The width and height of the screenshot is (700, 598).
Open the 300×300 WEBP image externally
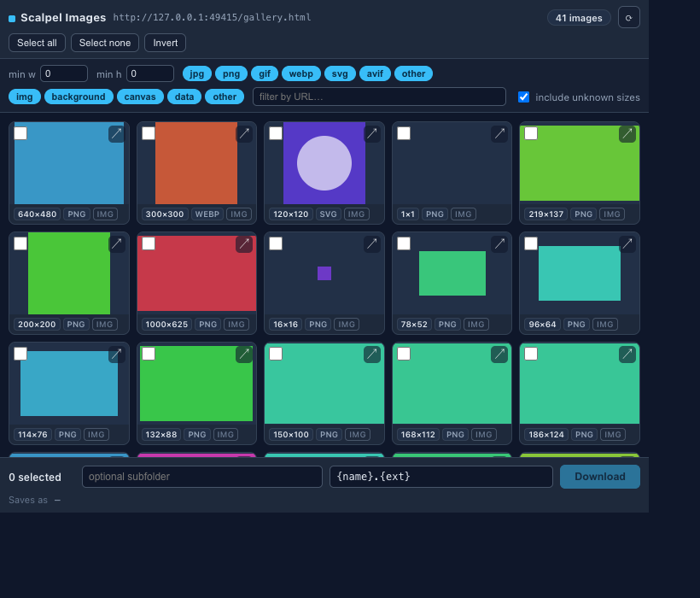tap(244, 133)
